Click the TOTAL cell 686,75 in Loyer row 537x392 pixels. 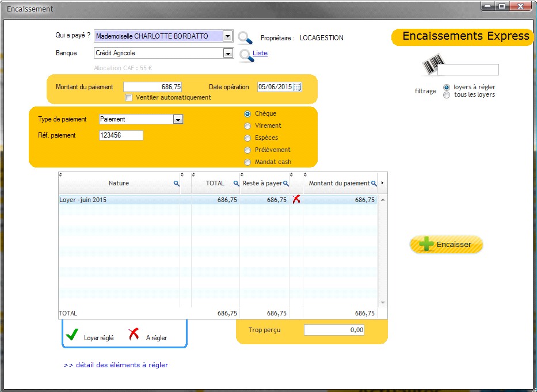coord(216,200)
